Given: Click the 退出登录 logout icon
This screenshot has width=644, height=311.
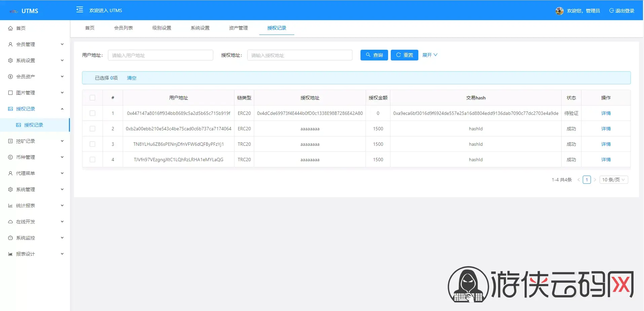Looking at the screenshot, I should pyautogui.click(x=612, y=11).
